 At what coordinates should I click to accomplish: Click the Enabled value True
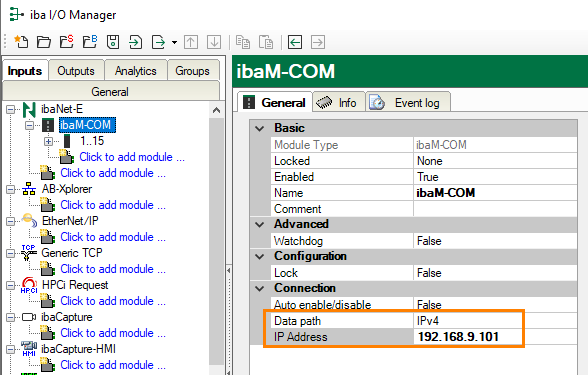(428, 177)
